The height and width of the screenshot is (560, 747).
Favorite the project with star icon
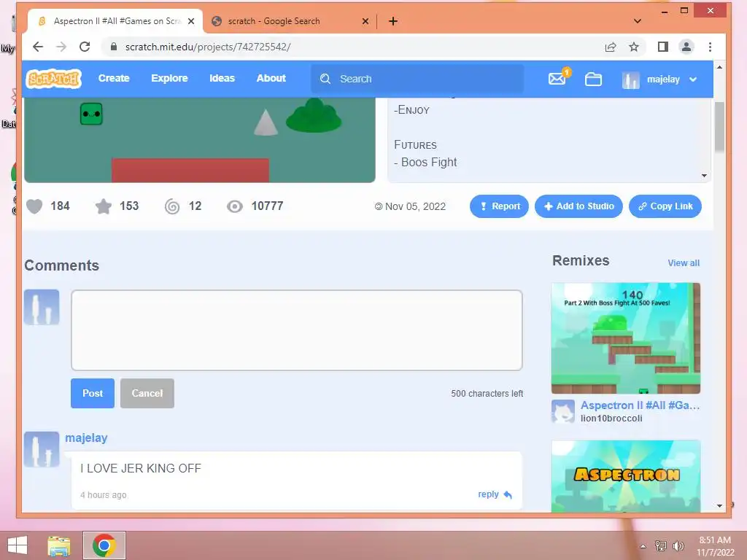tap(104, 206)
